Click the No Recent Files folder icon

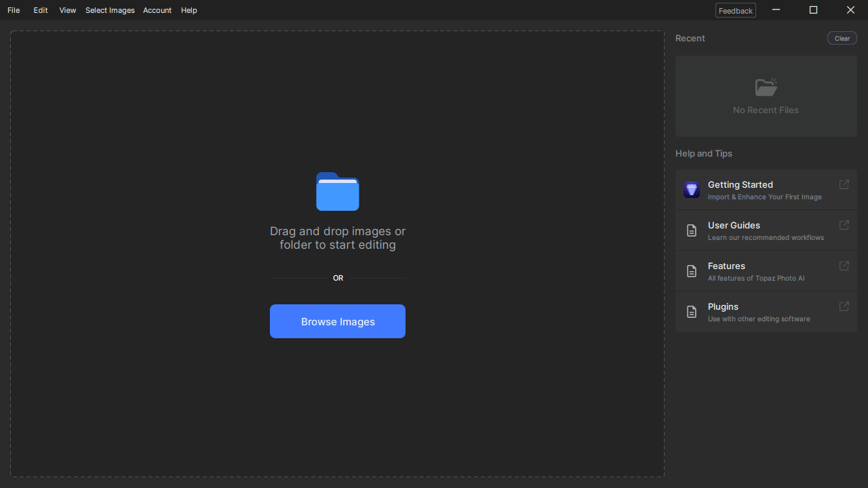[x=766, y=87]
